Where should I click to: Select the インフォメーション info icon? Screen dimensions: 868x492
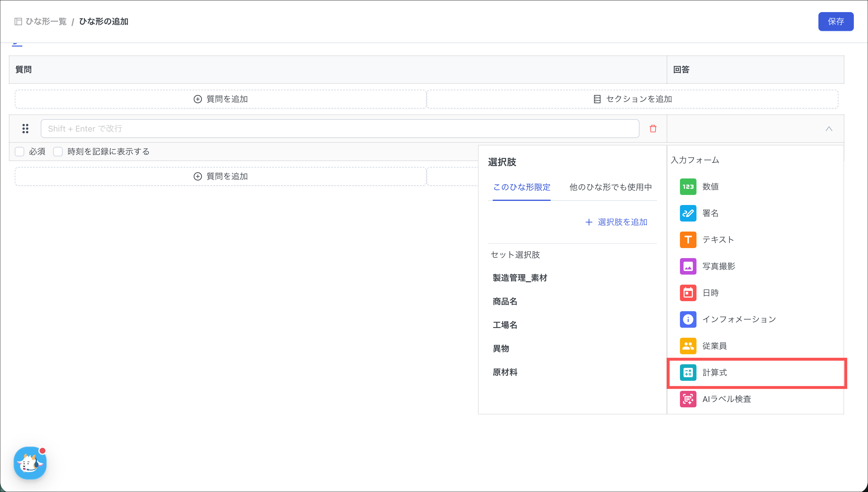[688, 319]
